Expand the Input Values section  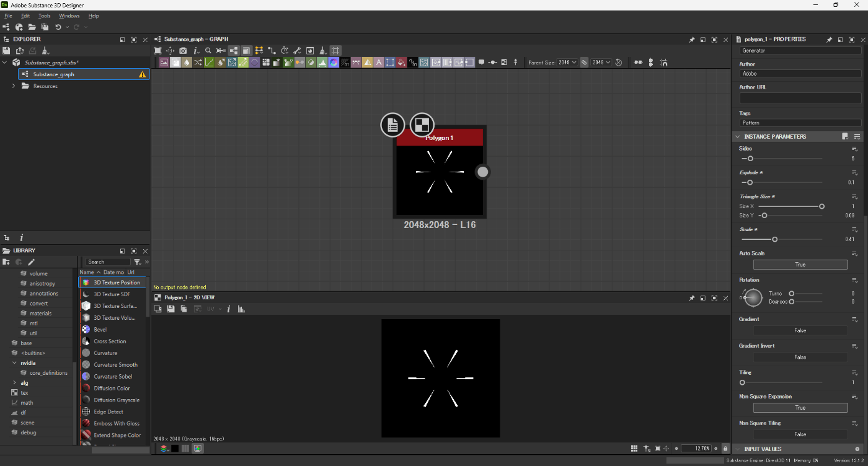[x=738, y=449]
